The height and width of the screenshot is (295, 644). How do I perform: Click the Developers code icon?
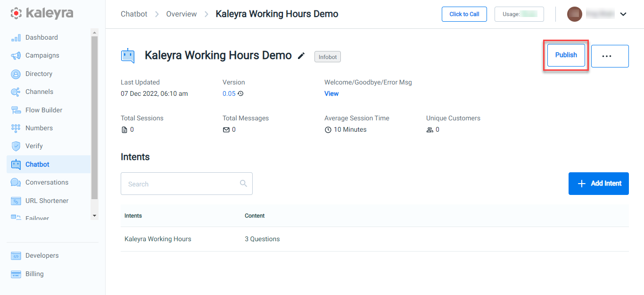click(x=16, y=255)
